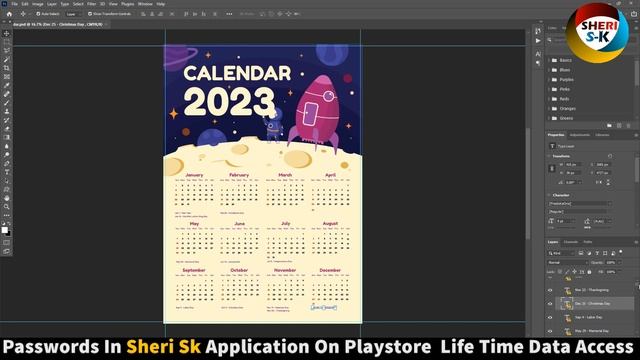Open the font family dropdown
This screenshot has width=640, height=360.
point(580,203)
